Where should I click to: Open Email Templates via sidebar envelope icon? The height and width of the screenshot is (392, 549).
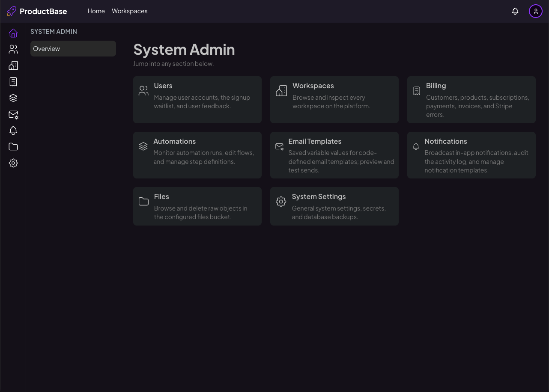click(13, 114)
